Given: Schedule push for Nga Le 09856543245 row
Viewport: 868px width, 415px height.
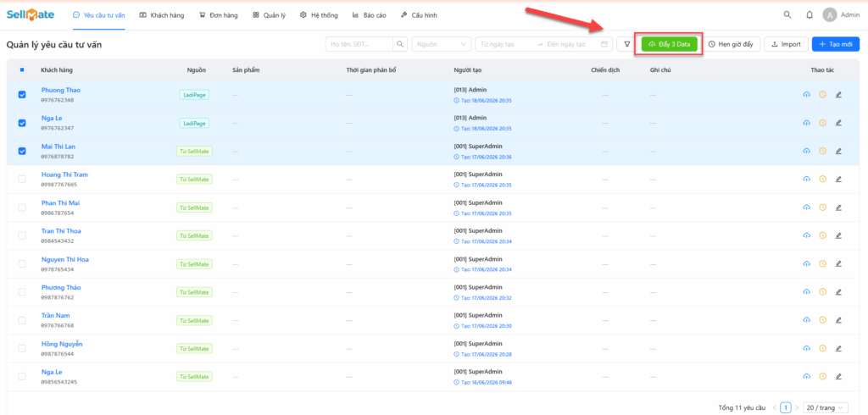Looking at the screenshot, I should coord(822,376).
